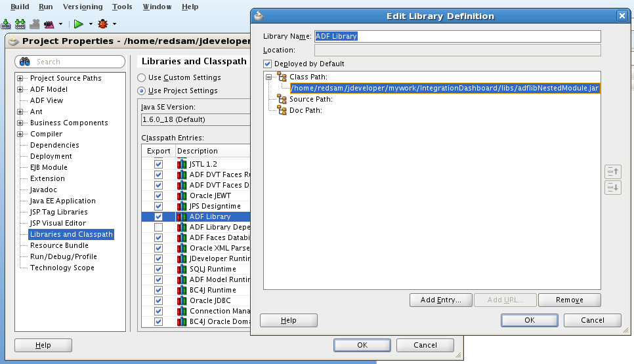Toggle Export checkbox for JSTL 1.2
Image resolution: width=634 pixels, height=364 pixels.
pyautogui.click(x=159, y=164)
